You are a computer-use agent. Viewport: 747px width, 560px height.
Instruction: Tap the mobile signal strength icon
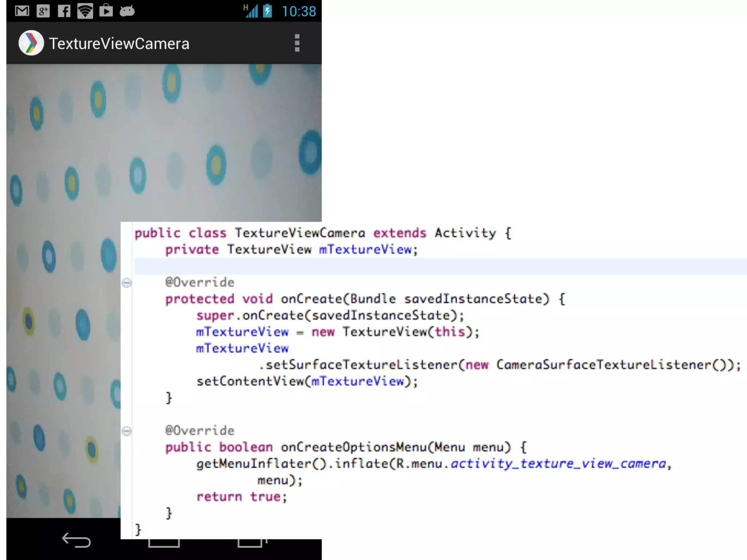click(251, 11)
